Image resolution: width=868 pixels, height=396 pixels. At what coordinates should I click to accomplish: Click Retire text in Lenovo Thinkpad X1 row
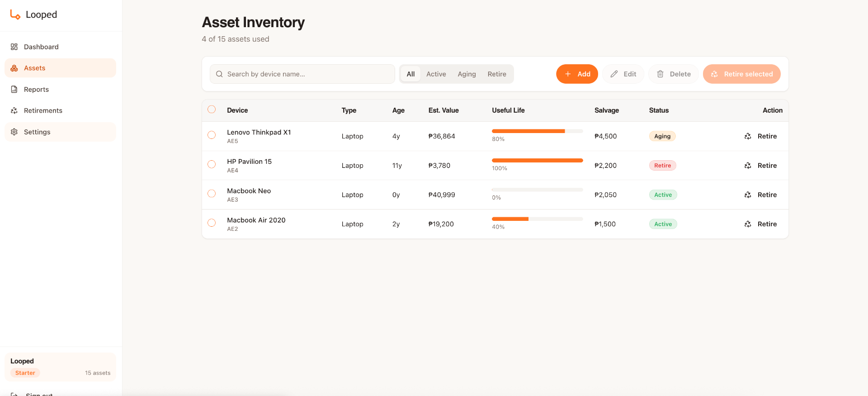767,136
